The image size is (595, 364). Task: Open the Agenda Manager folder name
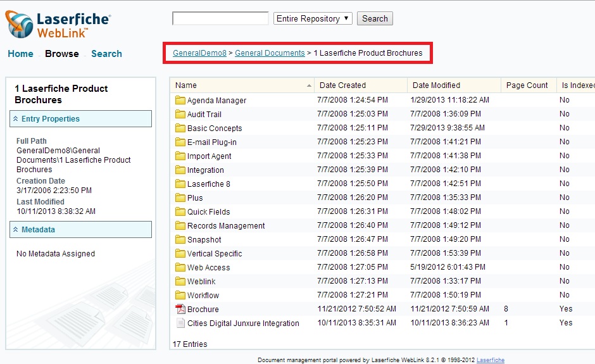point(216,101)
